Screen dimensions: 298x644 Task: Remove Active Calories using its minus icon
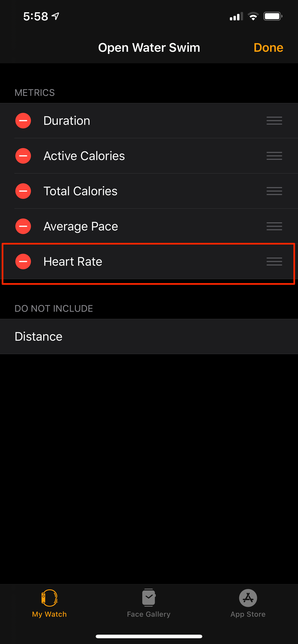click(x=23, y=156)
